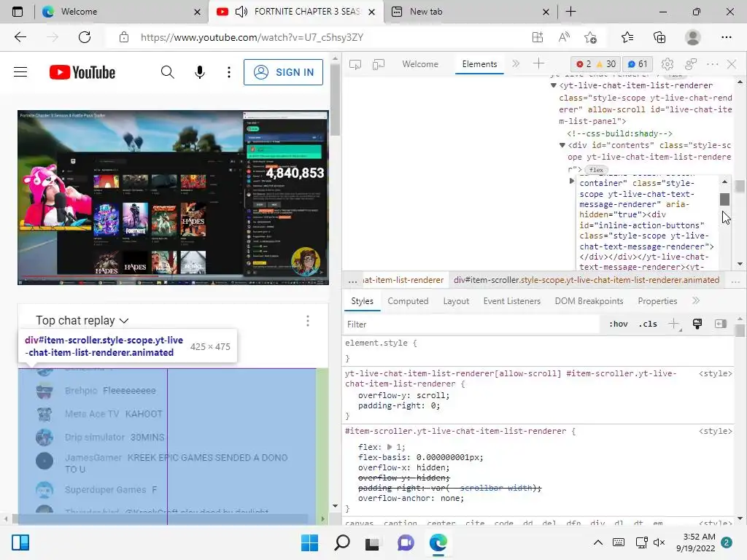Collapse the div#contents node
The image size is (747, 560).
[562, 145]
